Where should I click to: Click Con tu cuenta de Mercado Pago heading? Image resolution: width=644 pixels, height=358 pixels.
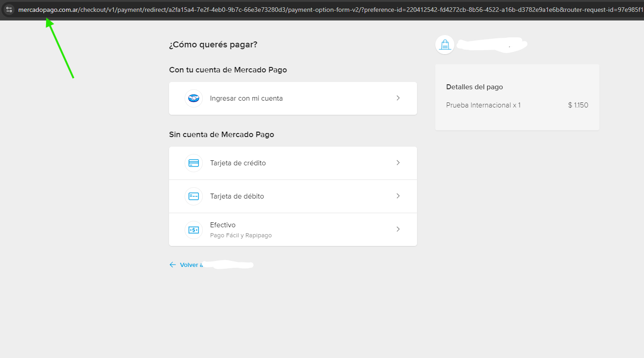click(228, 70)
